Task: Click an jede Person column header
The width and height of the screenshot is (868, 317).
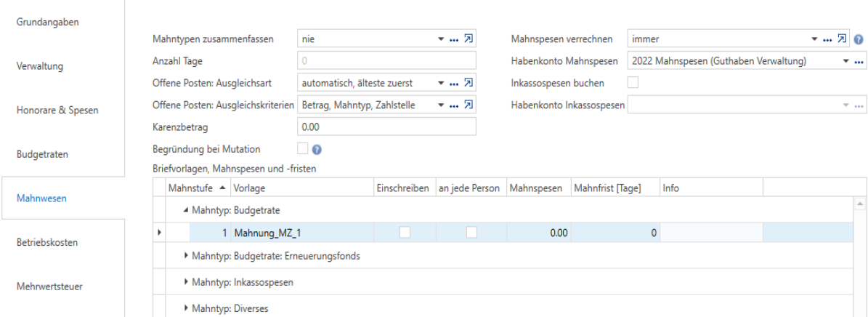Action: 471,188
